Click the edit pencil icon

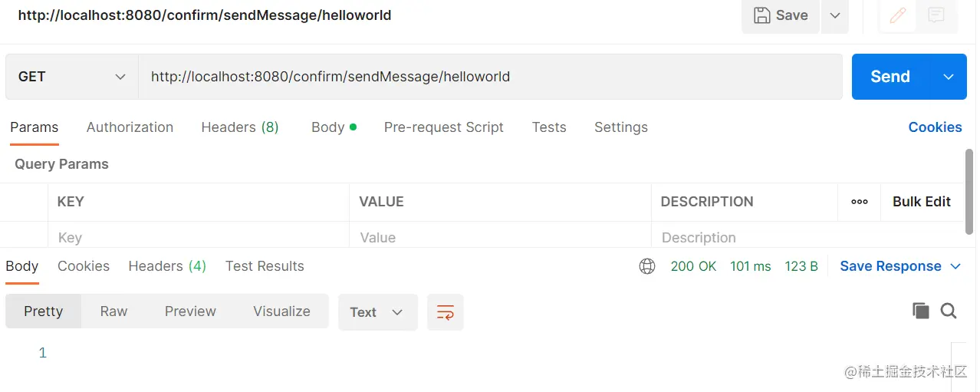(x=897, y=15)
